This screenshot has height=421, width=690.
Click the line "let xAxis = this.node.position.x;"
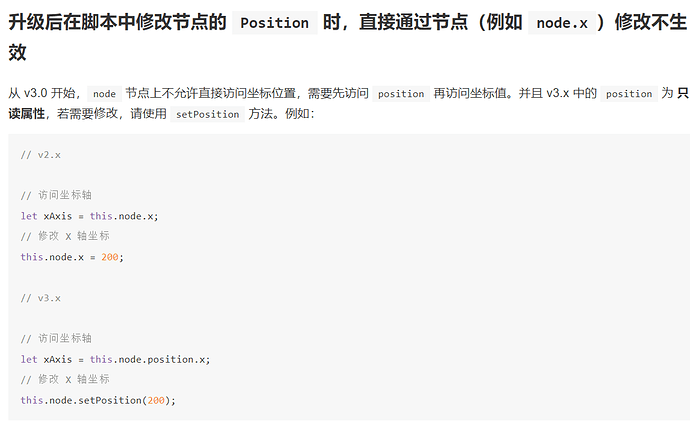(115, 359)
